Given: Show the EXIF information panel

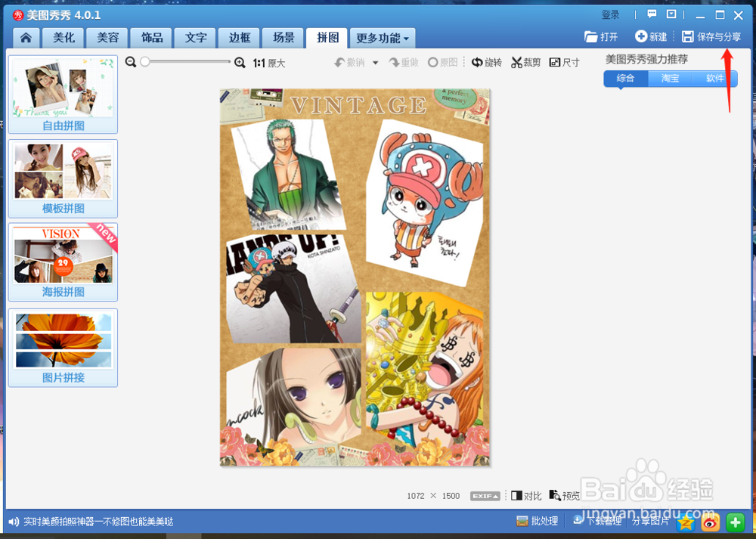Looking at the screenshot, I should pos(485,496).
